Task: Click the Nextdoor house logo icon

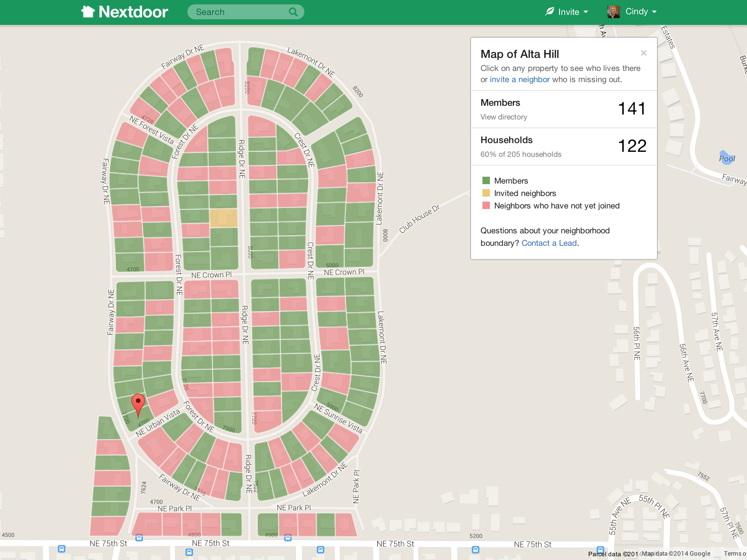Action: point(88,12)
